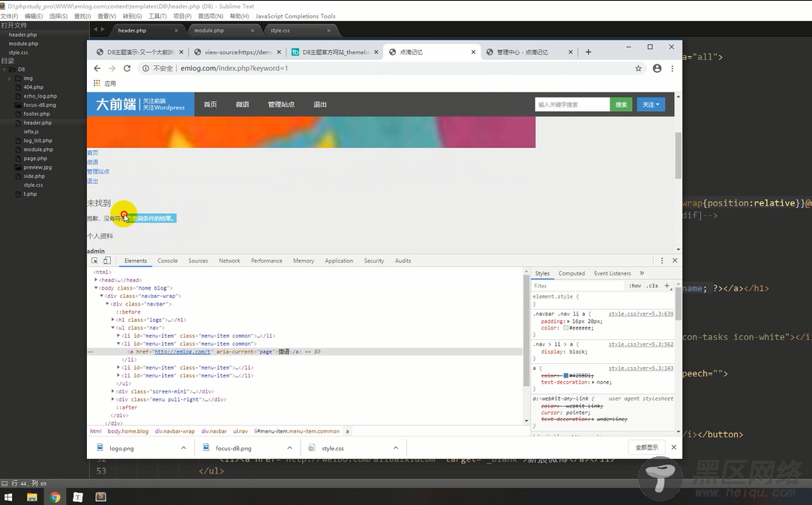Expand the h1 class logo node
Screen dimensions: 812x505
(x=113, y=320)
